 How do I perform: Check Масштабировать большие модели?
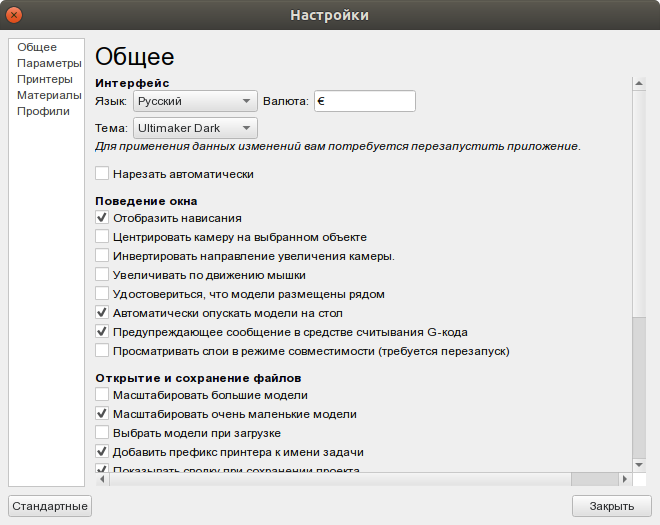click(x=102, y=394)
